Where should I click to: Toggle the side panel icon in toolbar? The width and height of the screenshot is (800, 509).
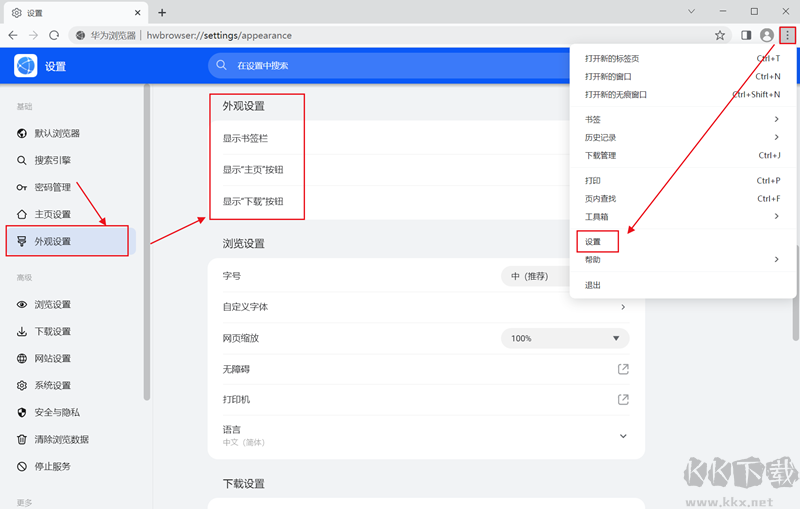point(746,35)
